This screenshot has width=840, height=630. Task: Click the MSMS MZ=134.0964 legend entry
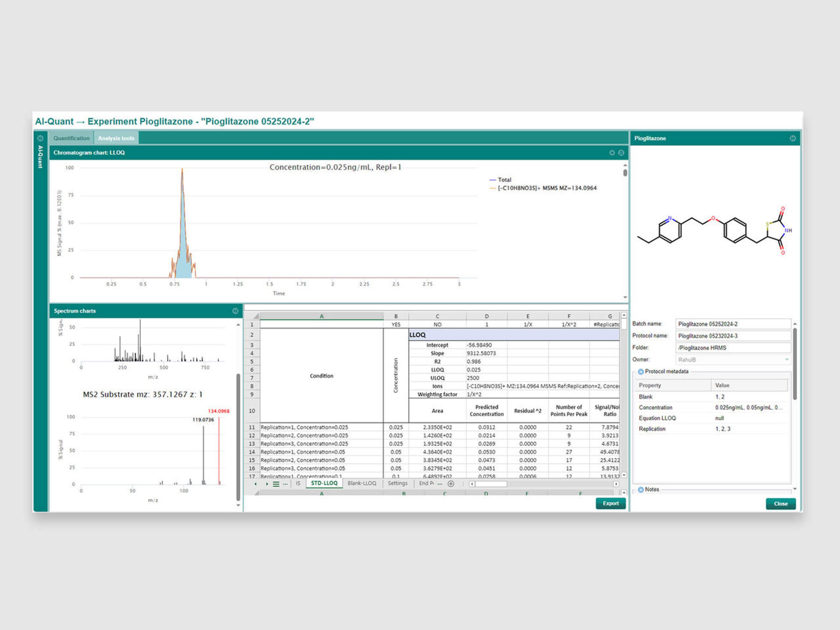[543, 188]
